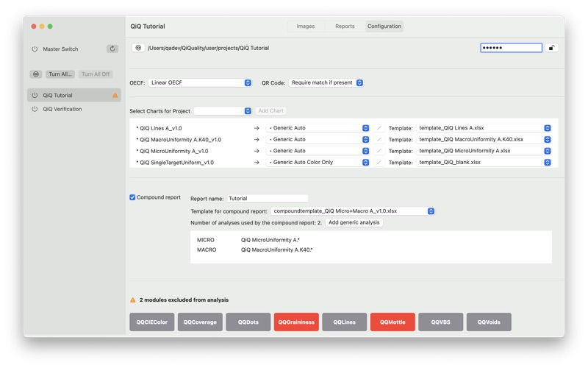
Task: Toggle the Master Switch power icon
Action: [x=35, y=49]
